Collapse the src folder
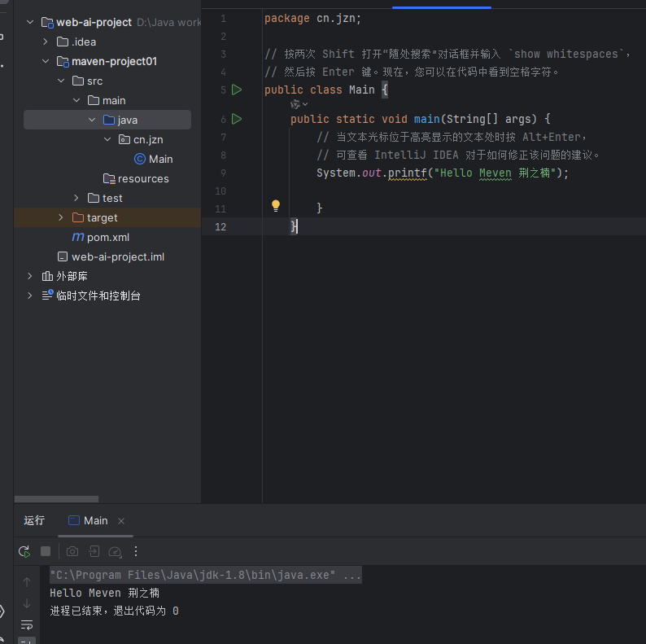Screen dimensions: 646x644 point(61,81)
